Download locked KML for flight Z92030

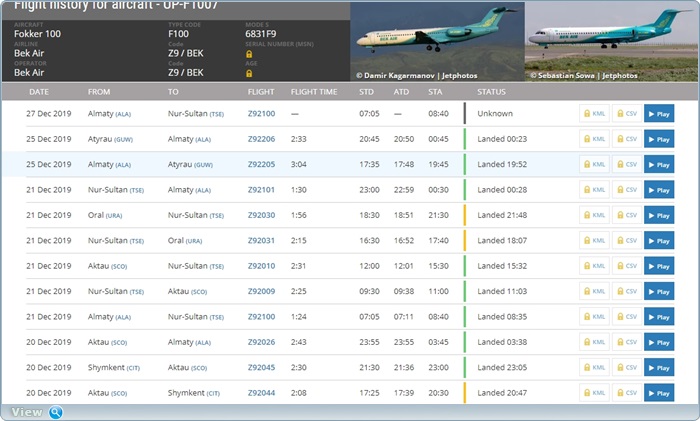(594, 215)
